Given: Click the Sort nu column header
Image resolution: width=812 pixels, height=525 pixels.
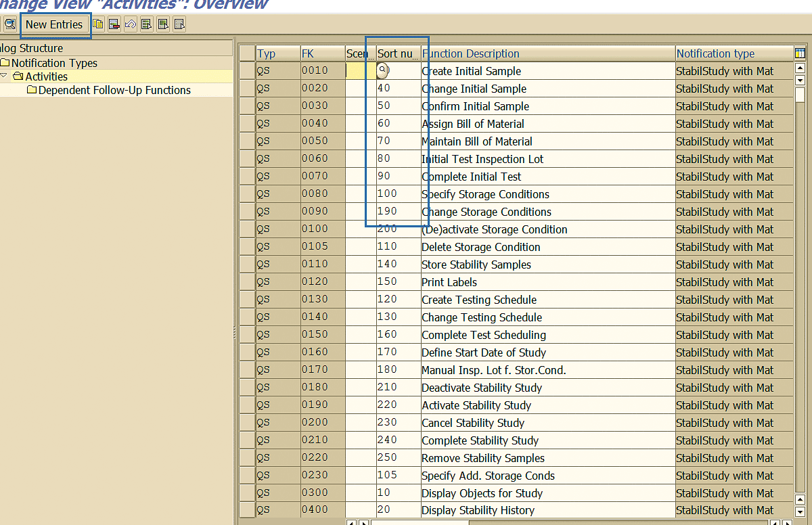Looking at the screenshot, I should [399, 53].
